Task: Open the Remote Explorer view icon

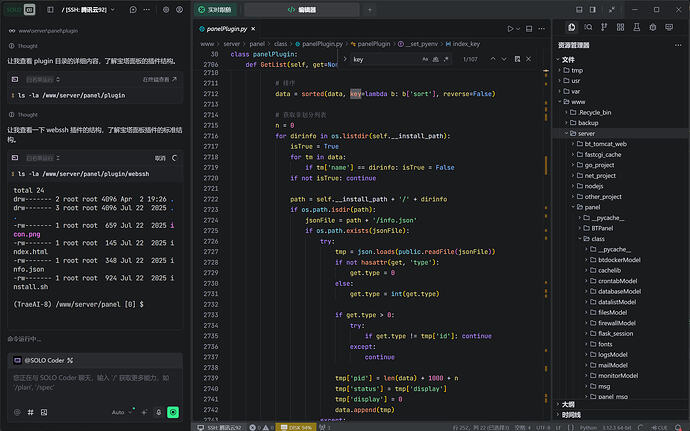Action: tap(669, 27)
